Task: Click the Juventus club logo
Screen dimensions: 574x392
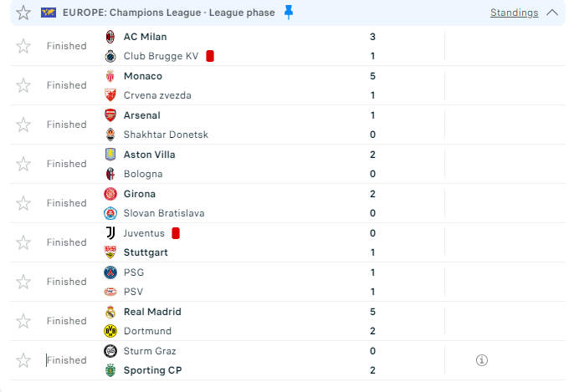Action: click(x=110, y=233)
